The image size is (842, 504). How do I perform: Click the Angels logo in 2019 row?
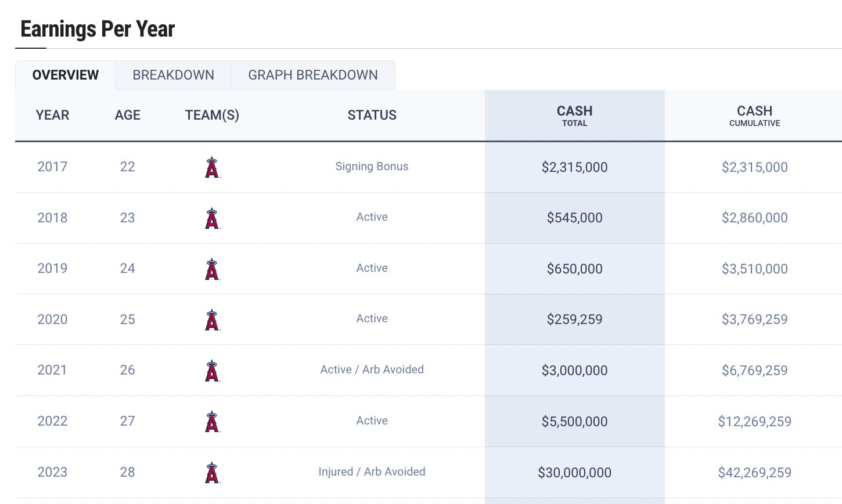click(x=212, y=269)
